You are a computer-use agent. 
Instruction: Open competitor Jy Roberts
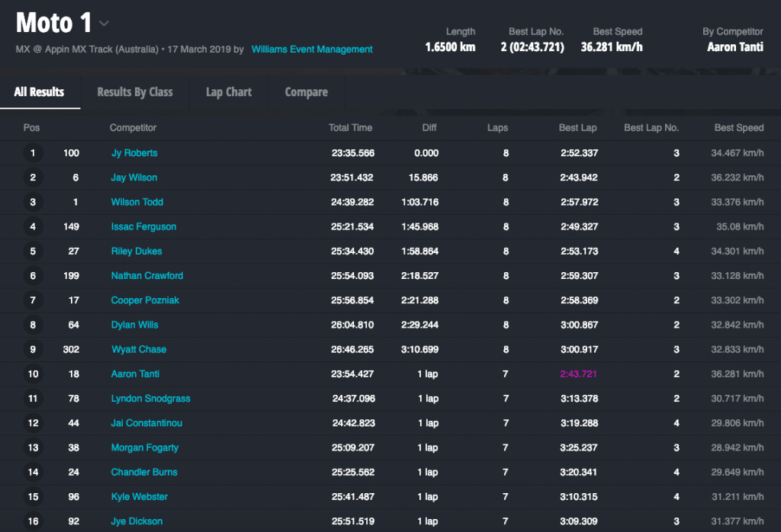[x=134, y=153]
